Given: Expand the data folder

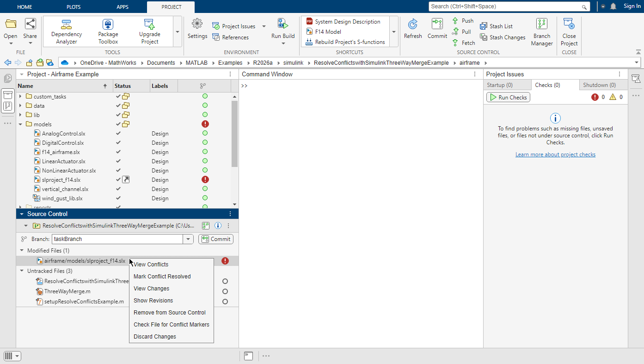Looking at the screenshot, I should click(20, 106).
